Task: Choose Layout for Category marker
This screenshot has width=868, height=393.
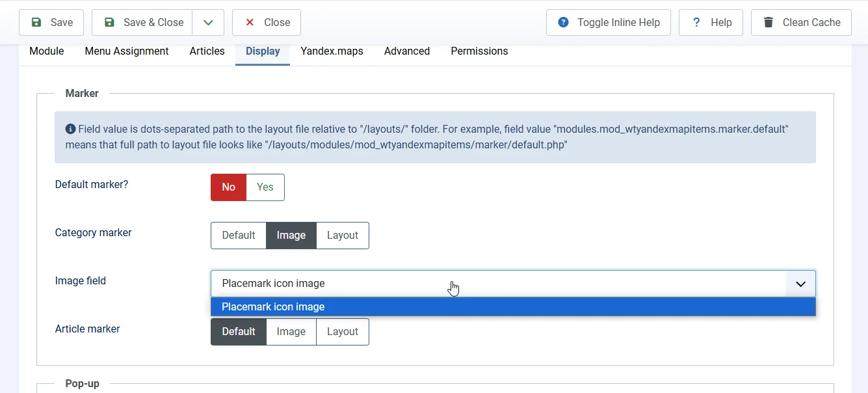Action: pos(343,236)
